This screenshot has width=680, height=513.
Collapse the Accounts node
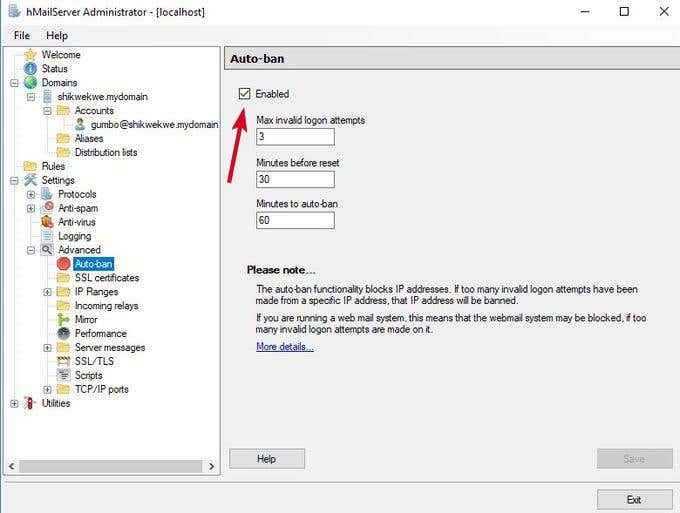pos(47,111)
